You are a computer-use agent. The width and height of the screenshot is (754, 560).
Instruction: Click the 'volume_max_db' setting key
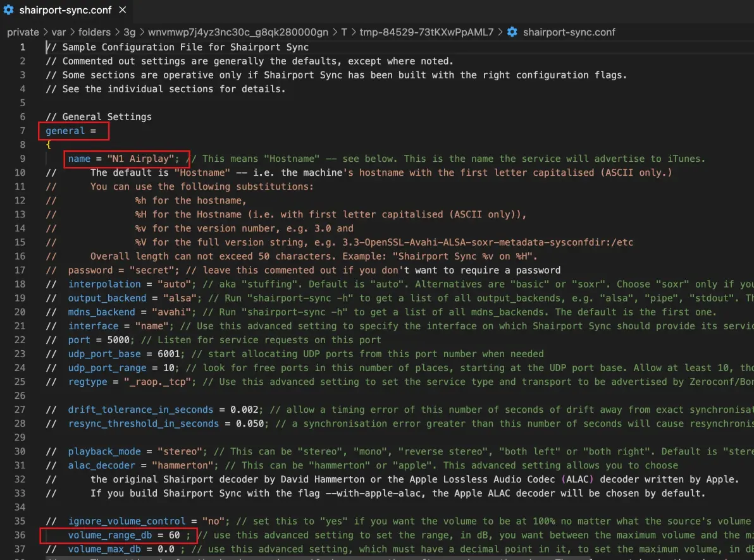[104, 549]
